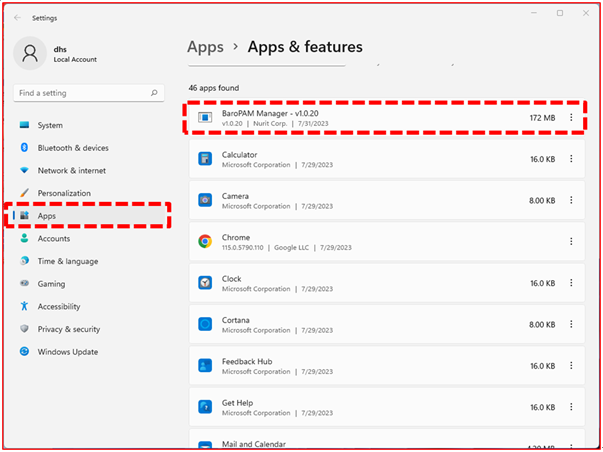Screen dimensions: 603x452
Task: Open the System settings category
Action: [x=89, y=125]
